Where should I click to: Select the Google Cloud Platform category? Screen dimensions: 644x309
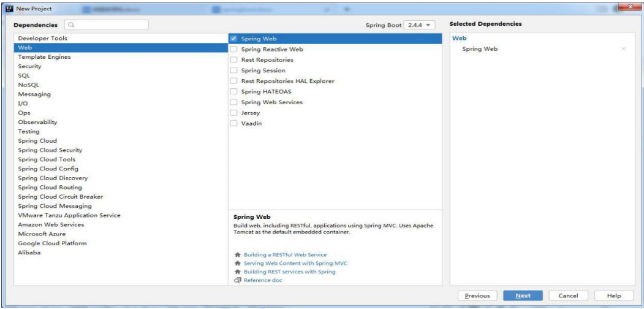[x=121, y=243]
